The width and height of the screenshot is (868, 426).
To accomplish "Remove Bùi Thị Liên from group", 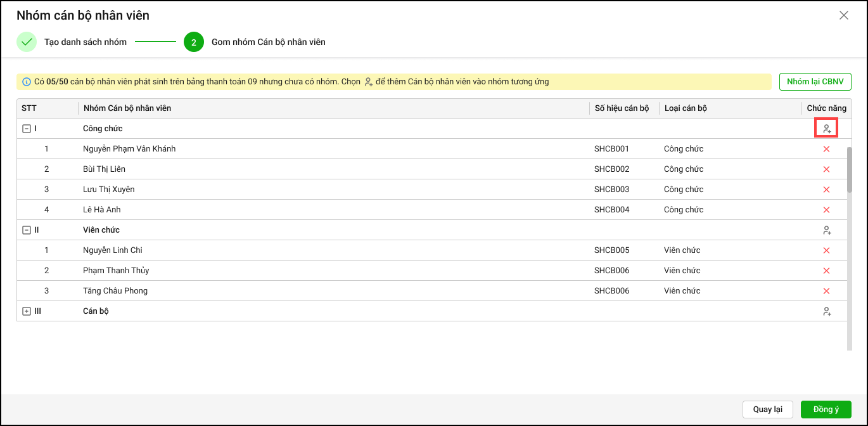I will (826, 169).
